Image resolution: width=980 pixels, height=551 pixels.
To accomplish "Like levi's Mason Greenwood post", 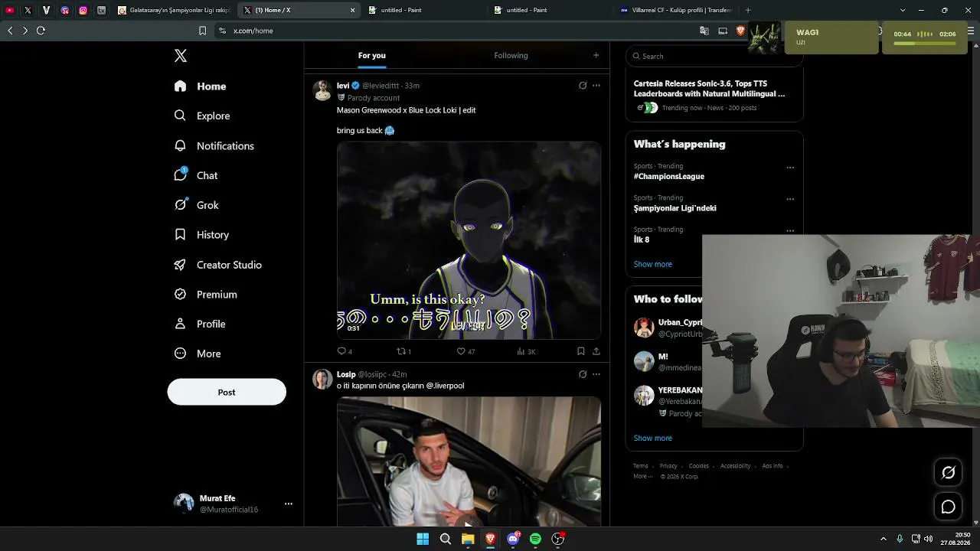I will (465, 351).
